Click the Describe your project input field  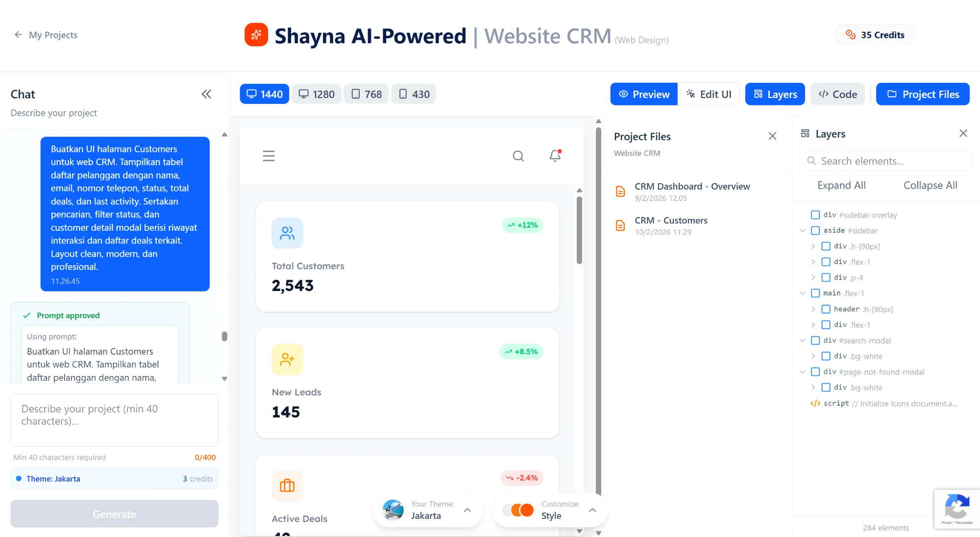click(x=114, y=420)
